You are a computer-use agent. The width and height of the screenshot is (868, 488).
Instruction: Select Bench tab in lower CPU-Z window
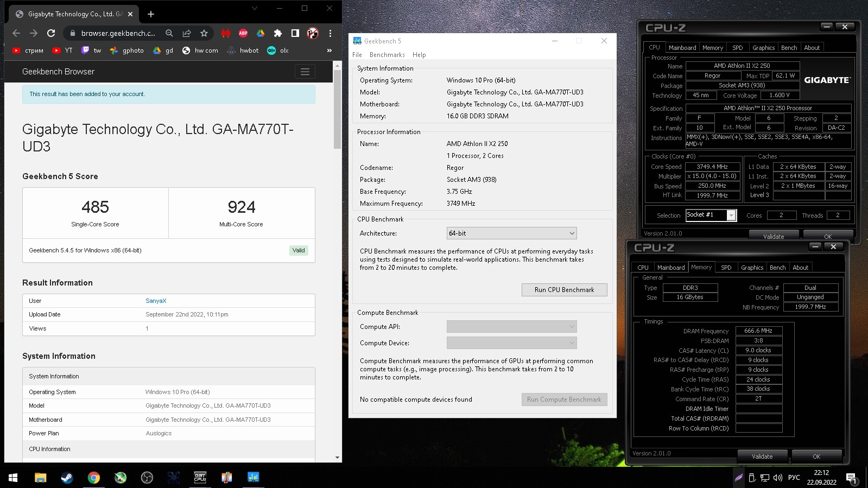777,268
